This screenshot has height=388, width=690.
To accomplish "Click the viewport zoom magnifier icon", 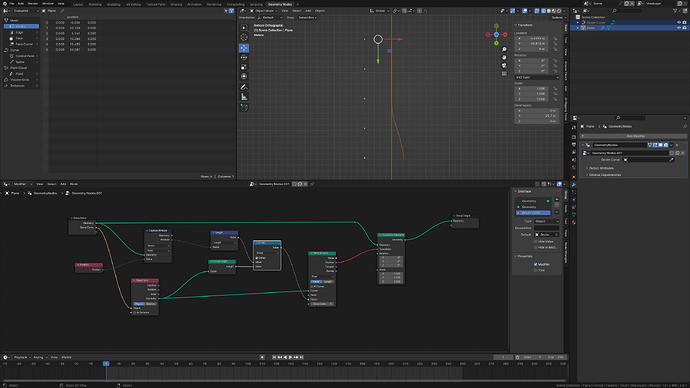I will 504,50.
